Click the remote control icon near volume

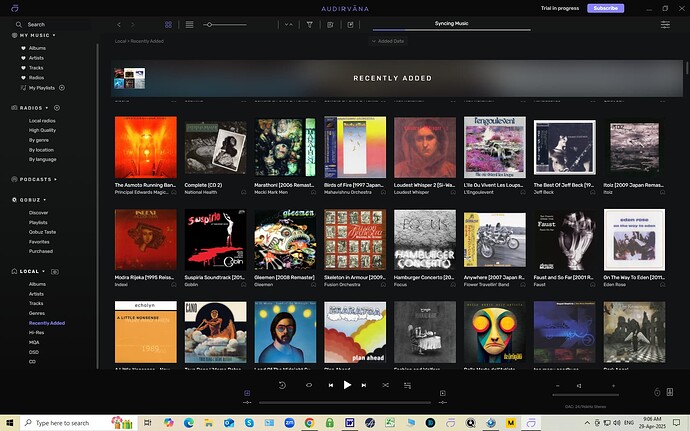(x=657, y=392)
